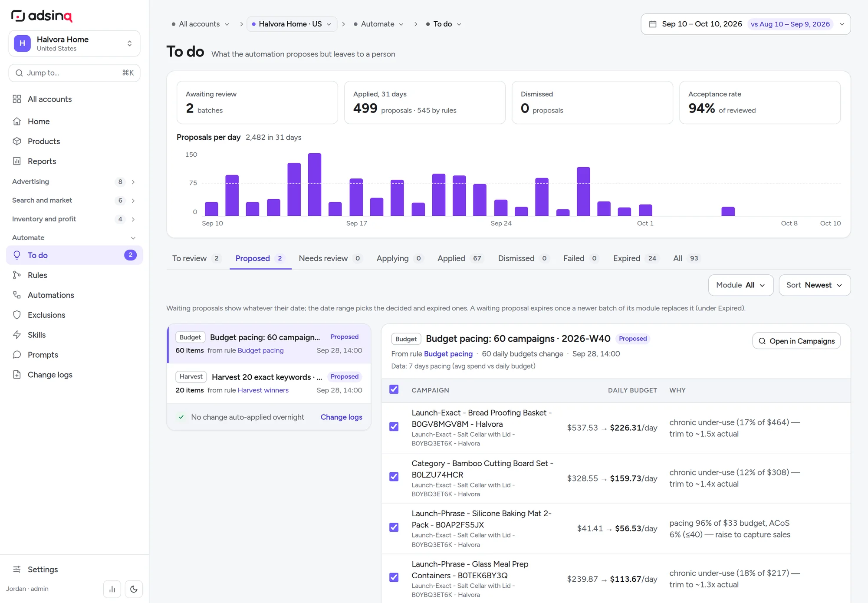This screenshot has width=868, height=603.
Task: Open Rules via branch icon
Action: (x=17, y=275)
